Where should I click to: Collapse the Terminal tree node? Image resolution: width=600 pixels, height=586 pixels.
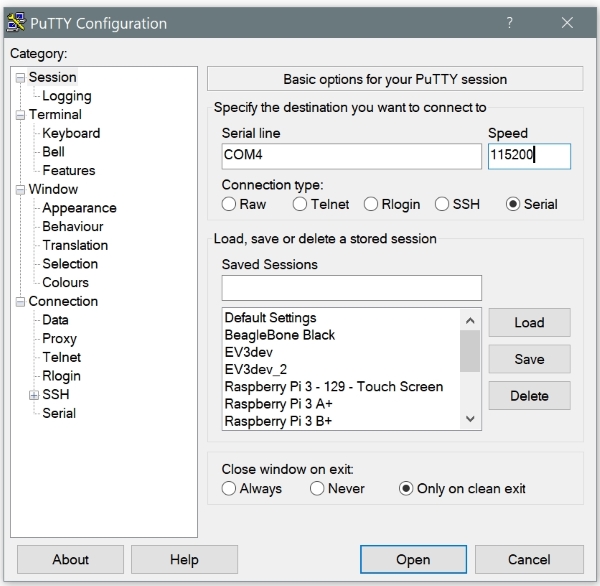[x=20, y=115]
